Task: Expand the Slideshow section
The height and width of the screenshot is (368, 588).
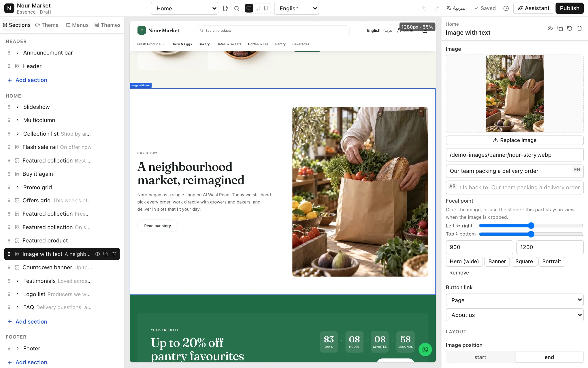Action: (x=18, y=107)
